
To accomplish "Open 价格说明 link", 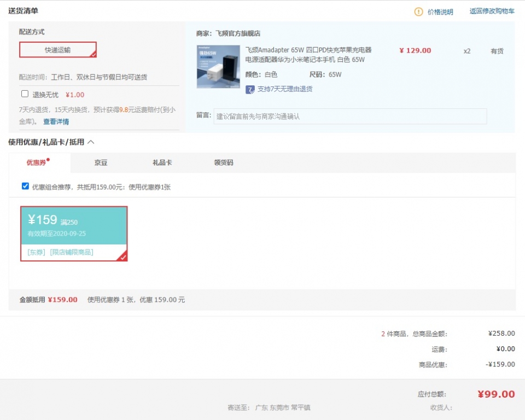I will [440, 12].
